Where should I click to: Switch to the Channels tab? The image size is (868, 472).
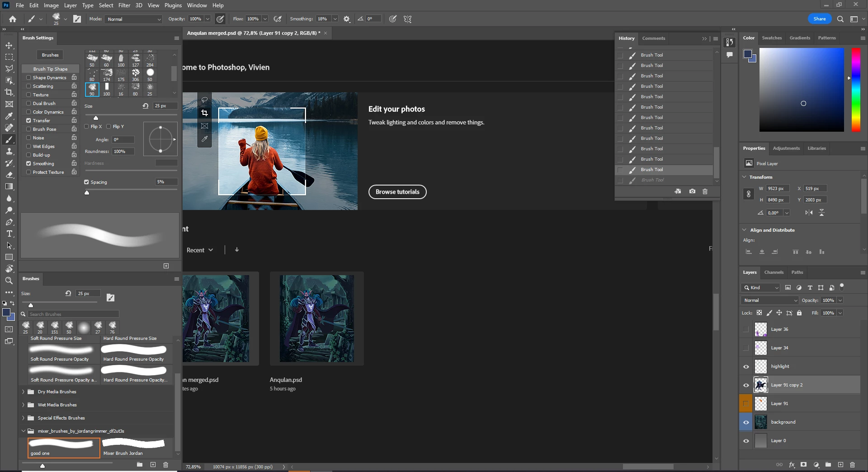tap(774, 272)
